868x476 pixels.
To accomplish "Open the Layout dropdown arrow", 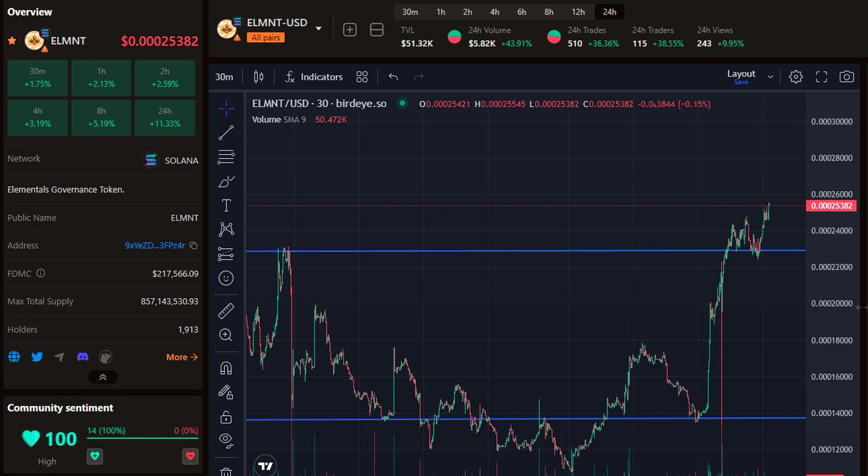I will pos(770,77).
